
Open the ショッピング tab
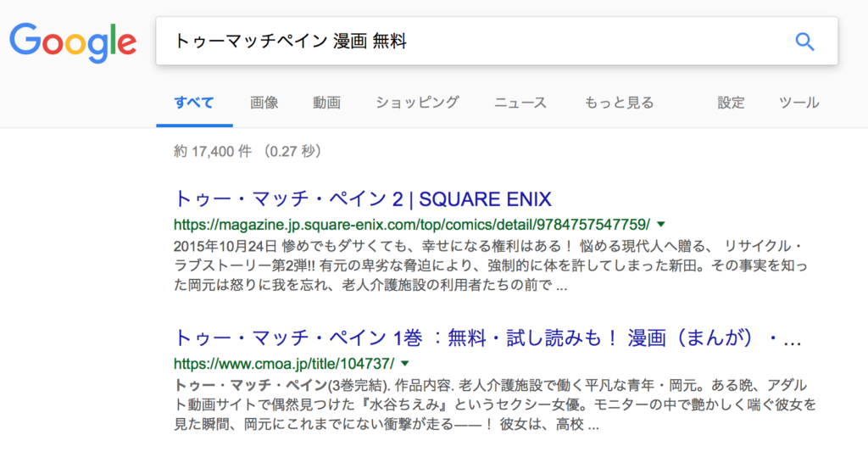417,103
